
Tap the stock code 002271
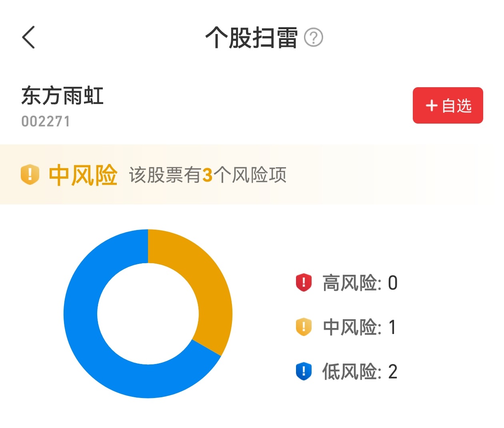pyautogui.click(x=46, y=121)
